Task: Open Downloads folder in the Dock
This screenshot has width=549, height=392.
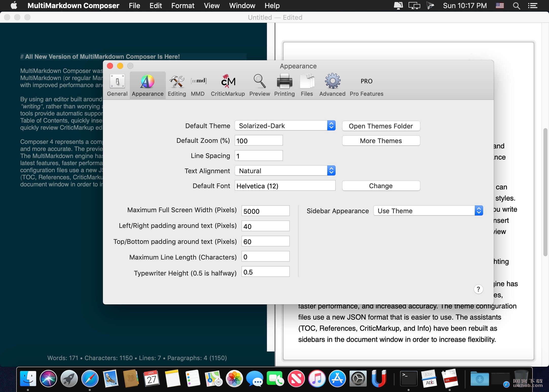Action: [480, 379]
